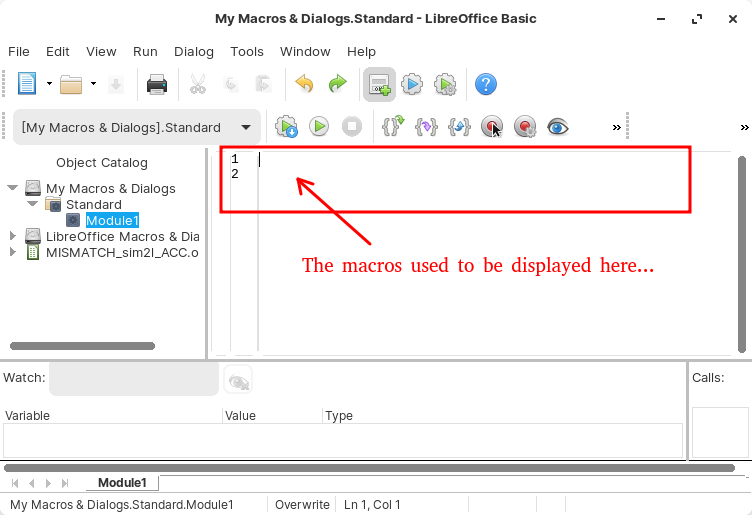Open the Dialog menu
This screenshot has width=752, height=515.
[194, 51]
